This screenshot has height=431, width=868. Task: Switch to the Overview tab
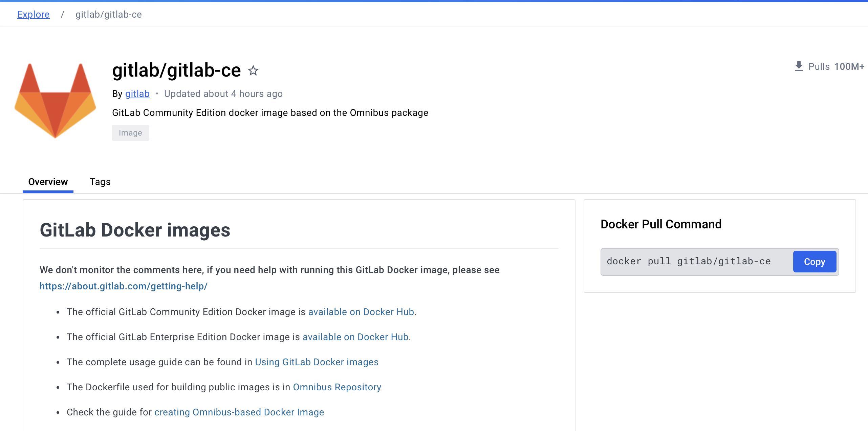pos(48,182)
